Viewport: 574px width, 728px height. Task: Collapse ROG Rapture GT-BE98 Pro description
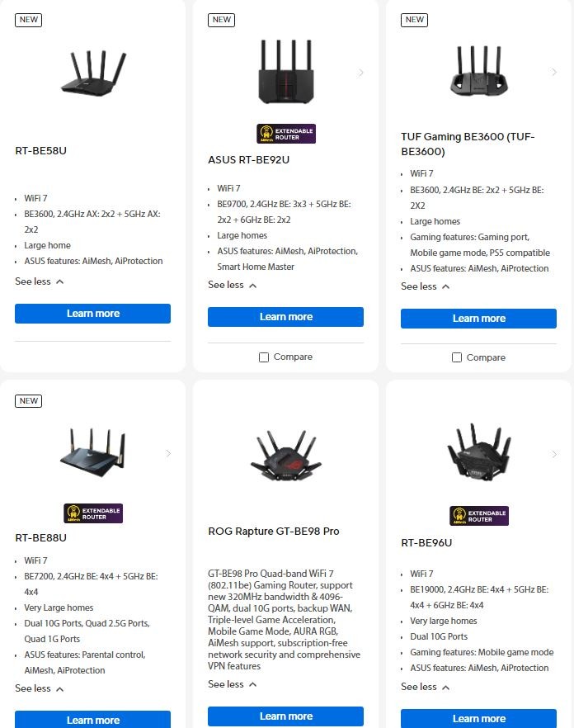[232, 684]
